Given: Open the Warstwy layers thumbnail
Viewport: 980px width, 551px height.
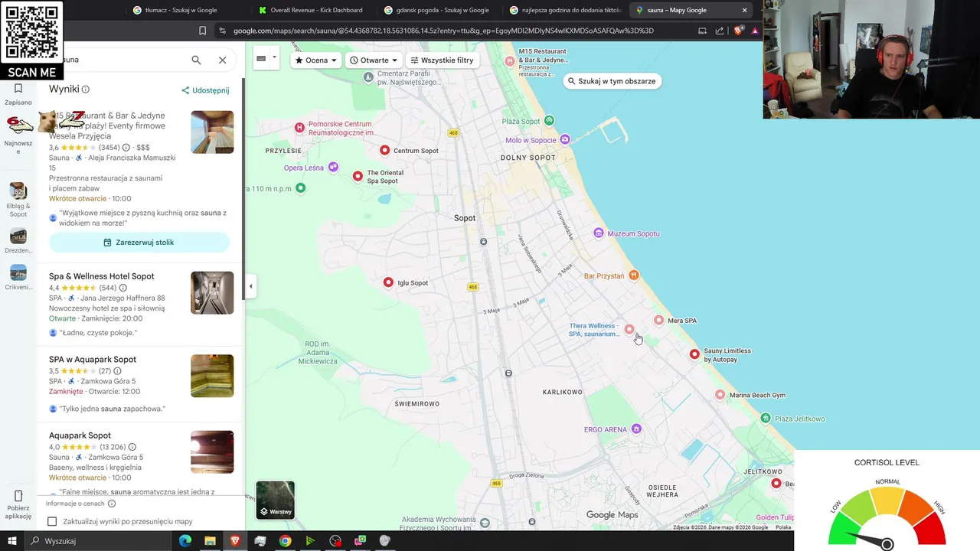Looking at the screenshot, I should point(275,500).
